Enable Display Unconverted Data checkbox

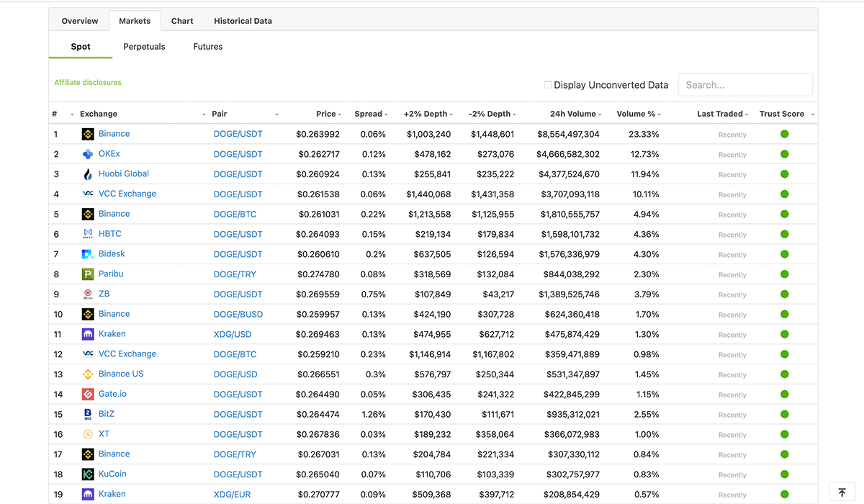[548, 85]
